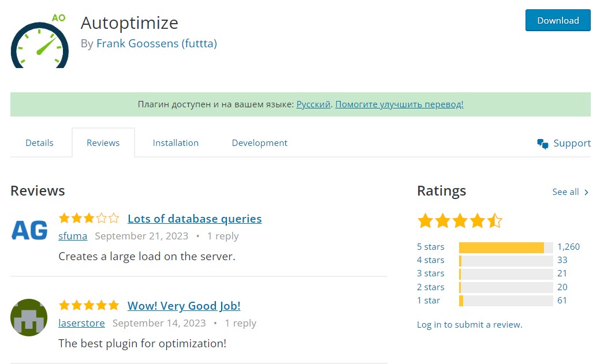Click the Support speech bubbles icon
Image resolution: width=600 pixels, height=364 pixels.
click(543, 144)
